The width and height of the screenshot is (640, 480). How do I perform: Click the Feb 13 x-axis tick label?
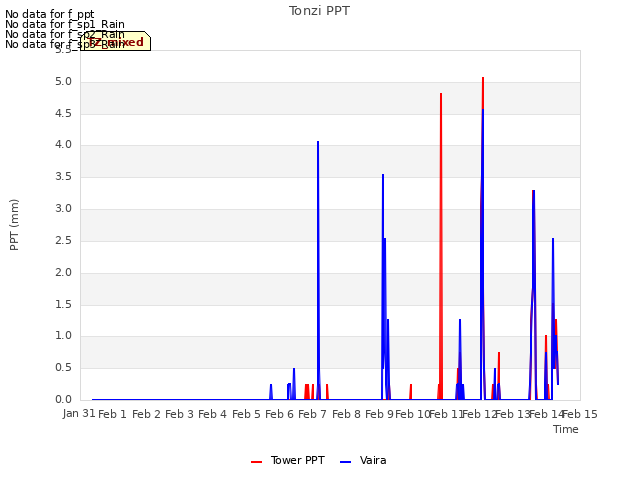512,414
